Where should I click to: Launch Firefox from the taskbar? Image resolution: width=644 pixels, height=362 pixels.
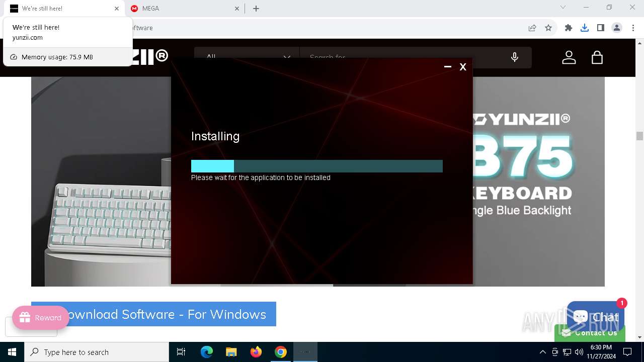(256, 352)
